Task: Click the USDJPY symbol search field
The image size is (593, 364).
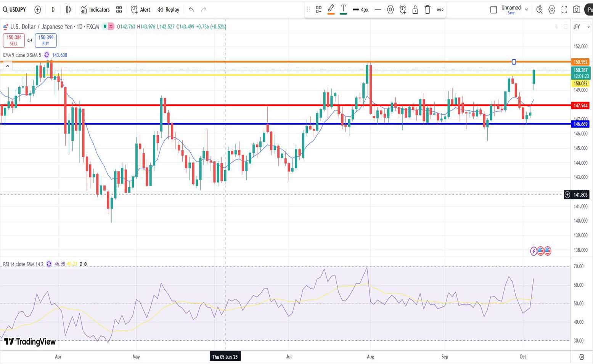Action: tap(15, 10)
